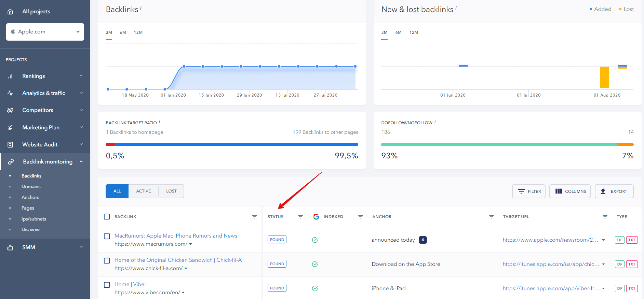Select 3M tab in New & lost backlinks
Screen dimensions: 644x299
385,32
